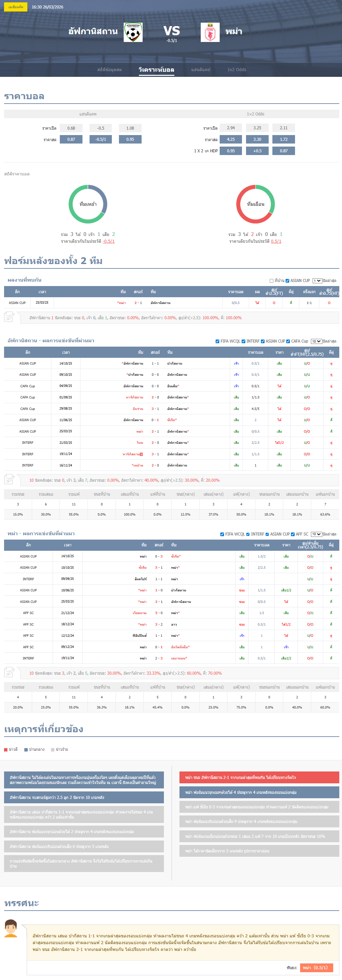Open the 1x2 Odds tab
Viewport: 342px width, 980px height.
tap(237, 70)
